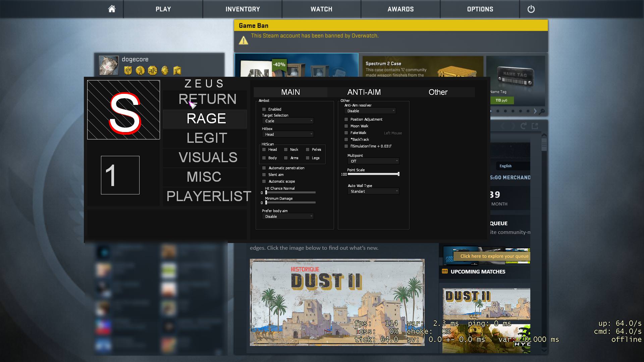The height and width of the screenshot is (362, 644).
Task: Open the Prefer body aim dropdown
Action: 288,217
